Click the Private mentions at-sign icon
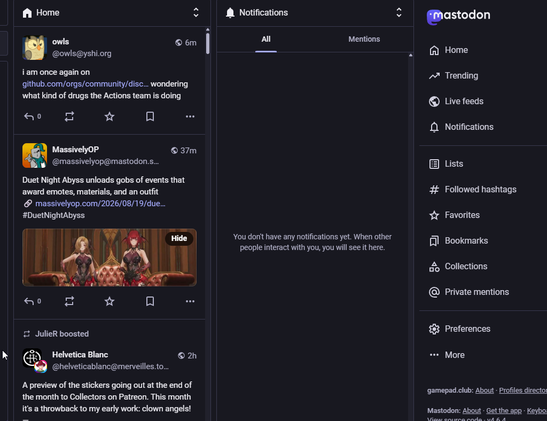 pyautogui.click(x=434, y=292)
